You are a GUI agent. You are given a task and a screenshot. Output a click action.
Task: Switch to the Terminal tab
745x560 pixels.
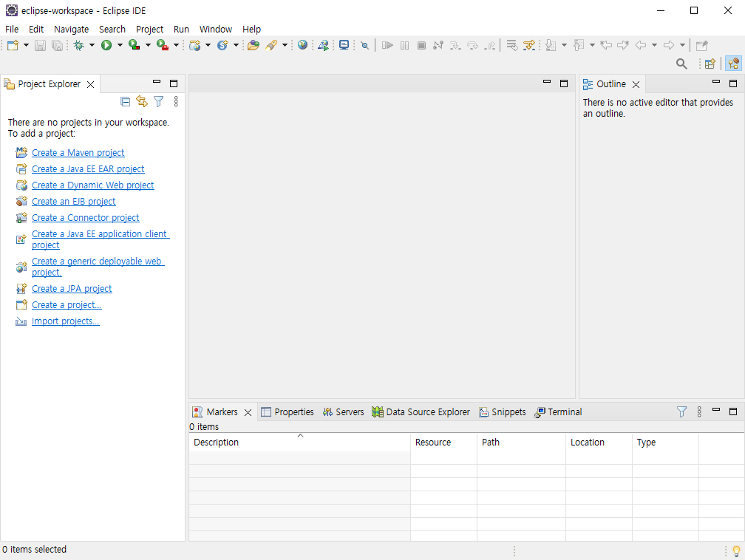[x=558, y=412]
